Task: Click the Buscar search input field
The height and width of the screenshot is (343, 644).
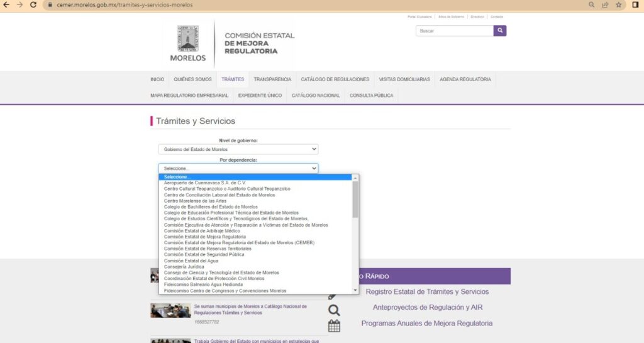Action: tap(454, 30)
